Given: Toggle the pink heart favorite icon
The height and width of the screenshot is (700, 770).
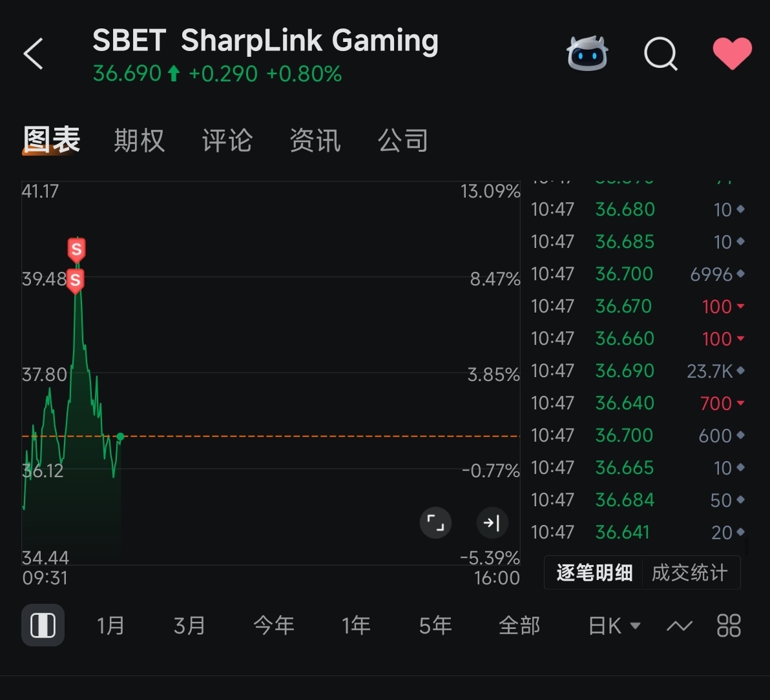Looking at the screenshot, I should (x=732, y=53).
